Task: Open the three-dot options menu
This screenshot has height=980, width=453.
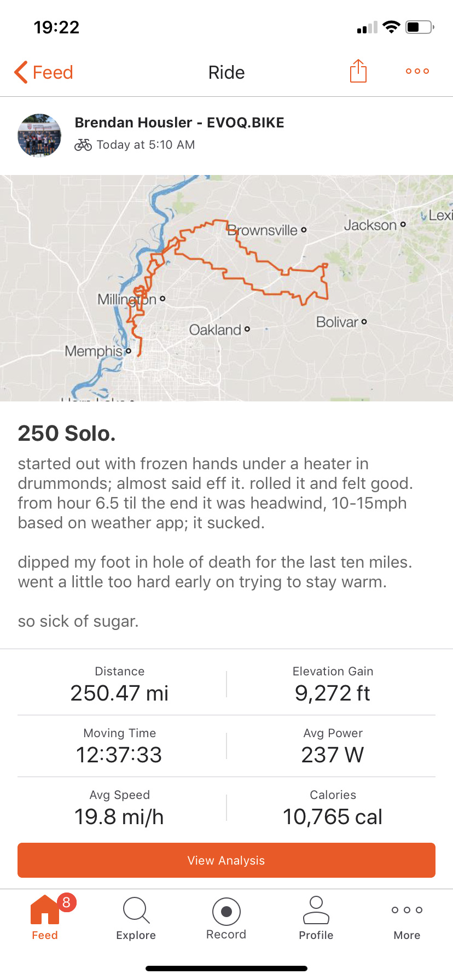Action: pos(417,71)
